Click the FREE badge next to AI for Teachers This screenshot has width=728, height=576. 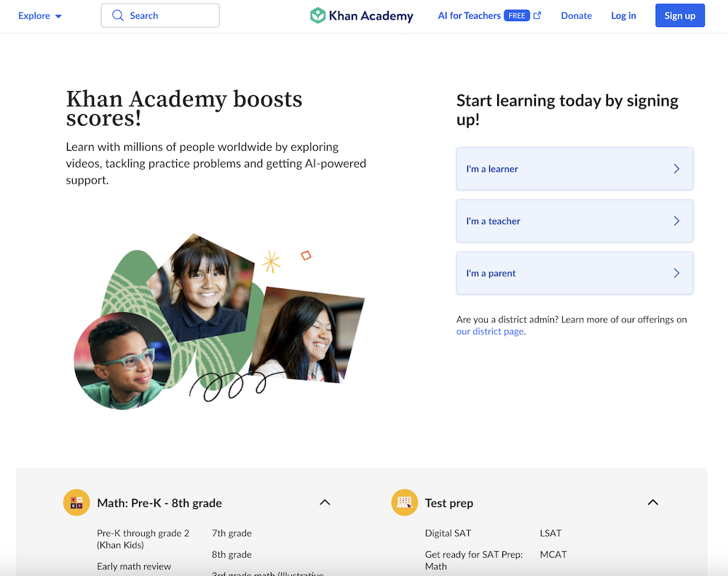(517, 16)
